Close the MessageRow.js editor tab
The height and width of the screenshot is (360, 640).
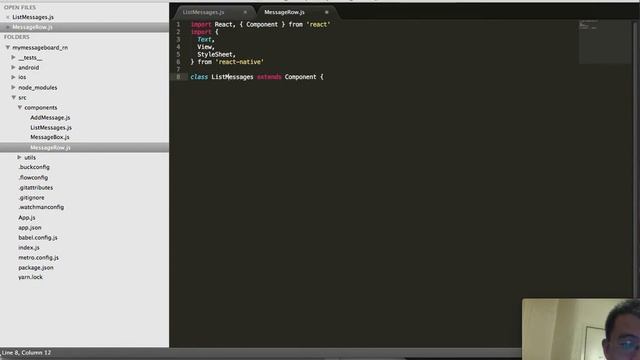click(327, 12)
